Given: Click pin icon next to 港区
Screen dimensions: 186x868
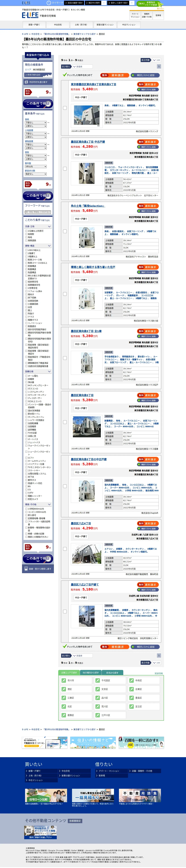Looking at the screenshot, I should [63, 689].
